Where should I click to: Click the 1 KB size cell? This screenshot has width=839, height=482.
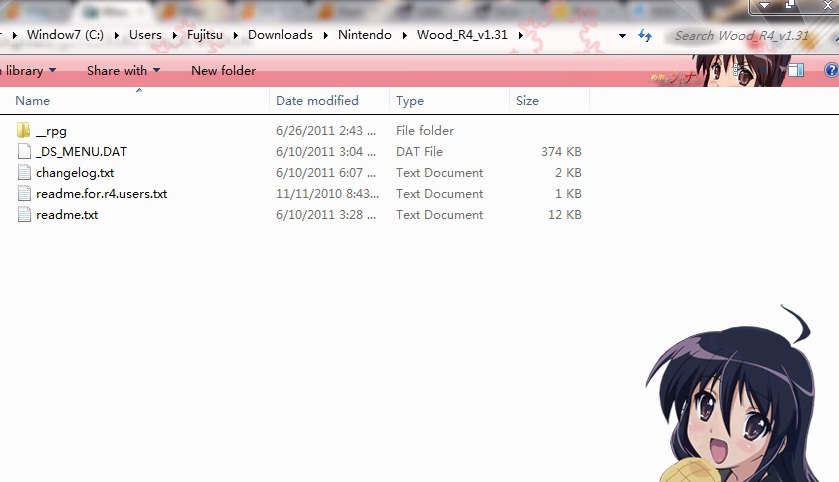pyautogui.click(x=568, y=194)
